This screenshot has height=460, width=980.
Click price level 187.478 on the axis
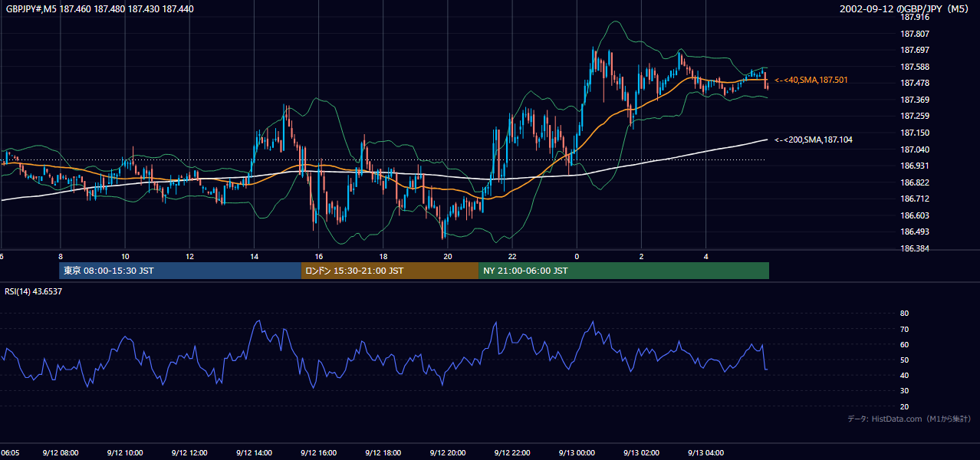click(x=914, y=83)
